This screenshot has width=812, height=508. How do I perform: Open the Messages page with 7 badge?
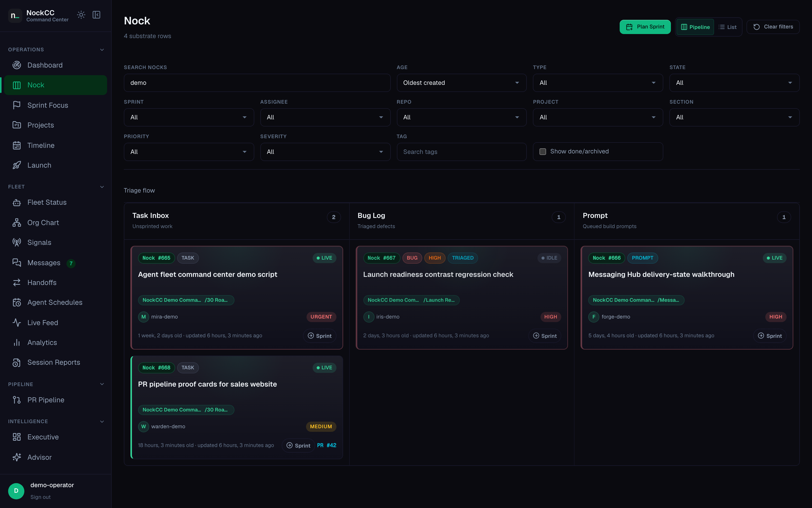[55, 263]
